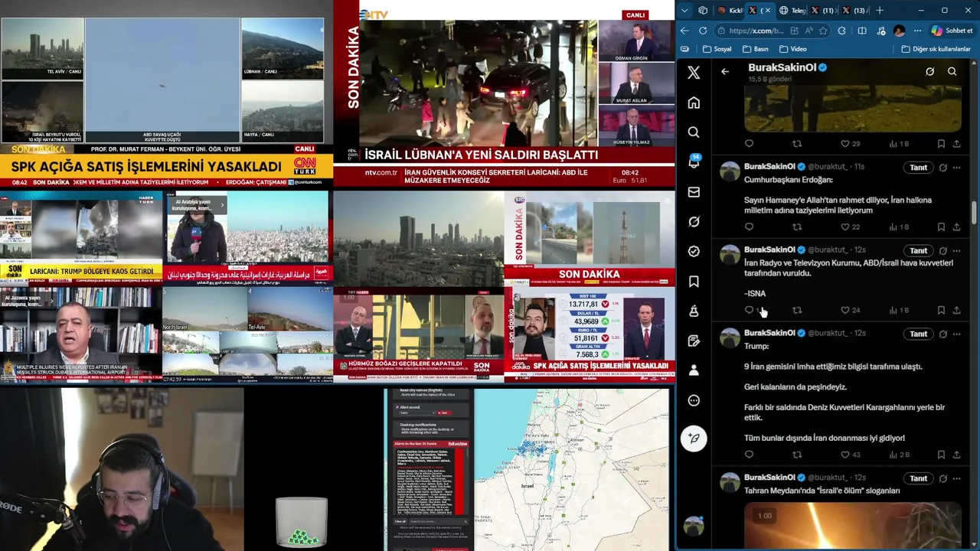Play the Tahran Meydanı tweet video
Image resolution: width=980 pixels, height=551 pixels.
pyautogui.click(x=852, y=527)
